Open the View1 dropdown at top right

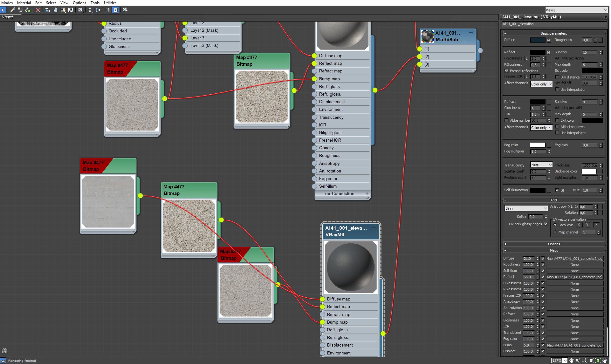coord(576,10)
